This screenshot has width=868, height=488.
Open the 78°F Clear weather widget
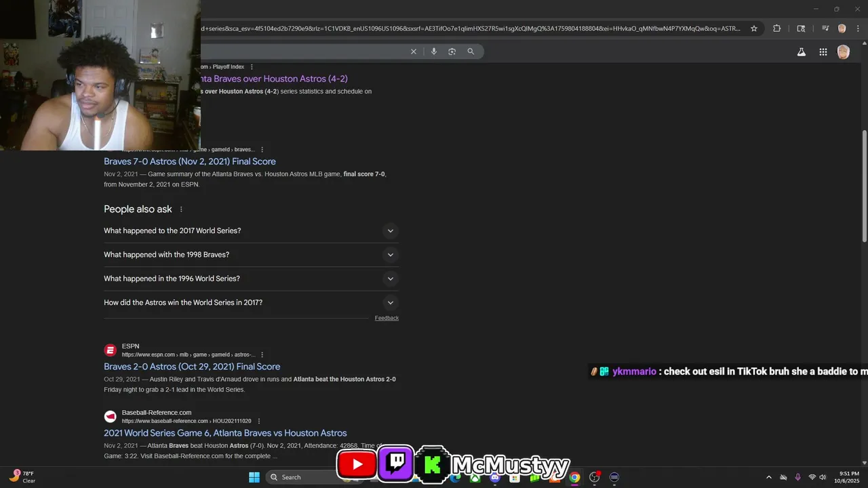point(22,477)
